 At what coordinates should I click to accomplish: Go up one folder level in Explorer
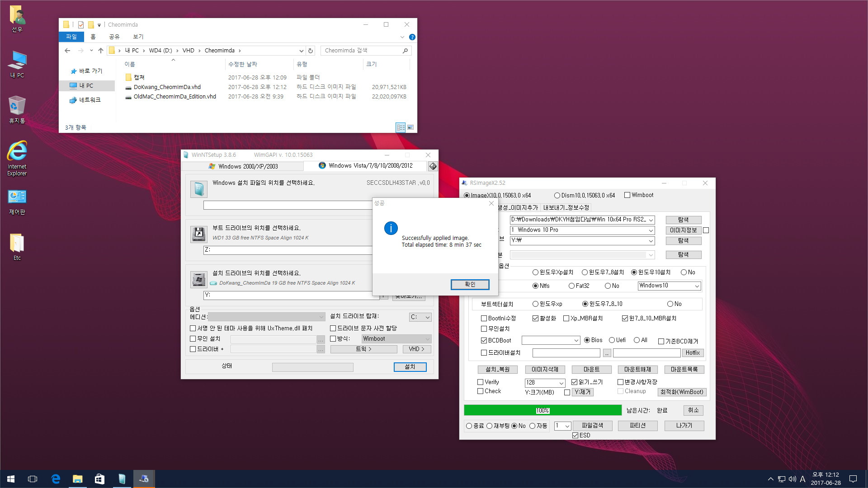(x=101, y=51)
